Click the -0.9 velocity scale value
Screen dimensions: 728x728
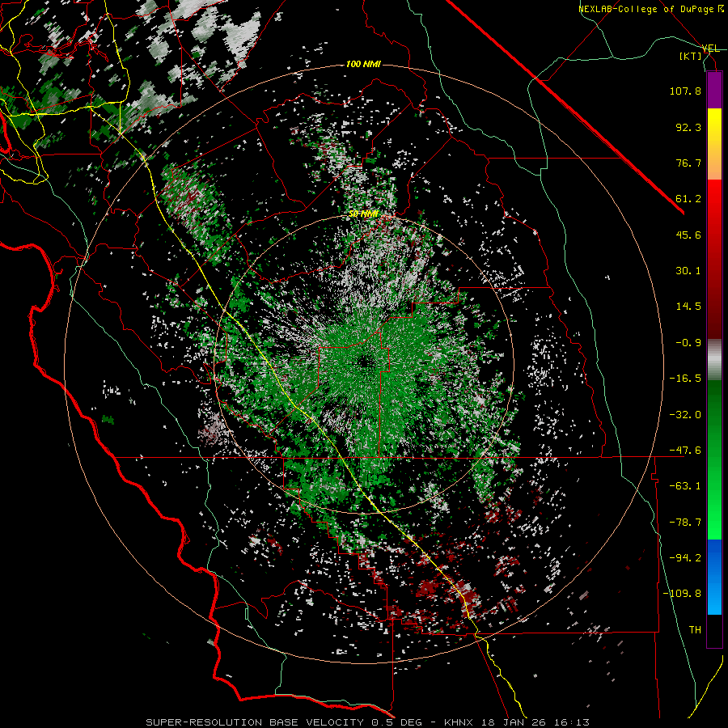click(688, 343)
